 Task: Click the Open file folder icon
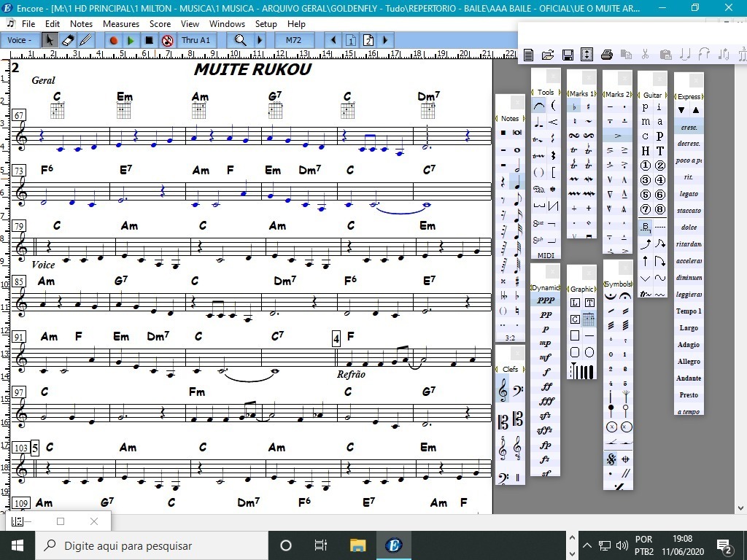click(548, 55)
